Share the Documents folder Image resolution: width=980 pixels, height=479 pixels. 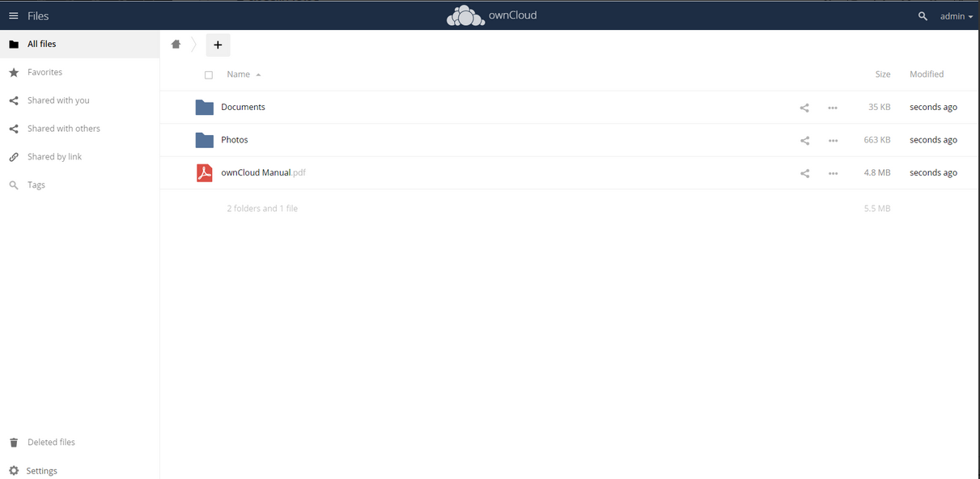[804, 108]
